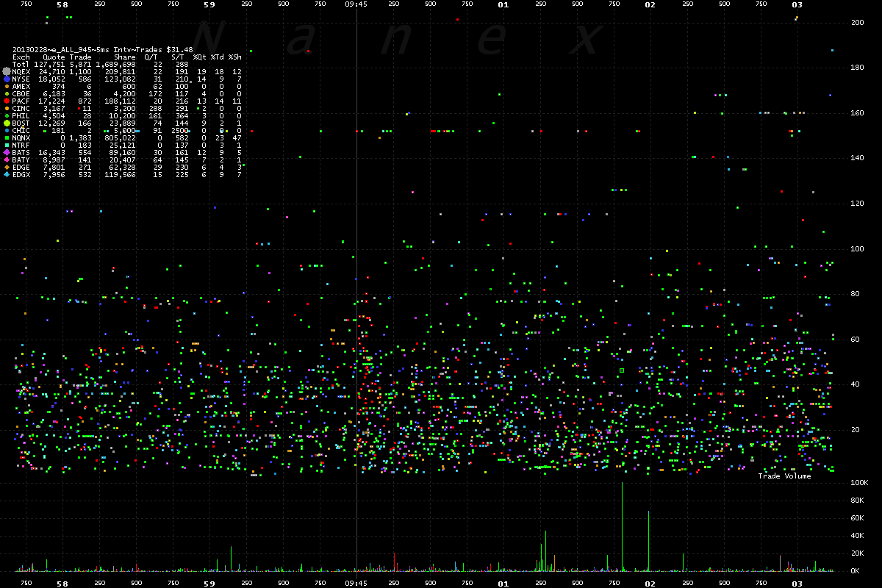Screen dimensions: 882x588
Task: Click the gray NQEX legend marker
Action: (7, 71)
